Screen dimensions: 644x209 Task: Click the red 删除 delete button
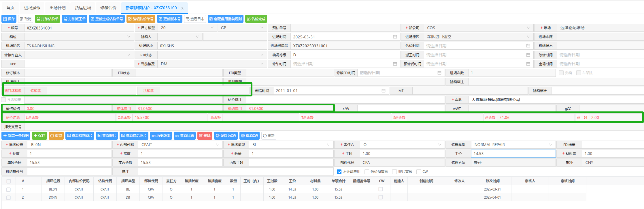click(x=205, y=136)
